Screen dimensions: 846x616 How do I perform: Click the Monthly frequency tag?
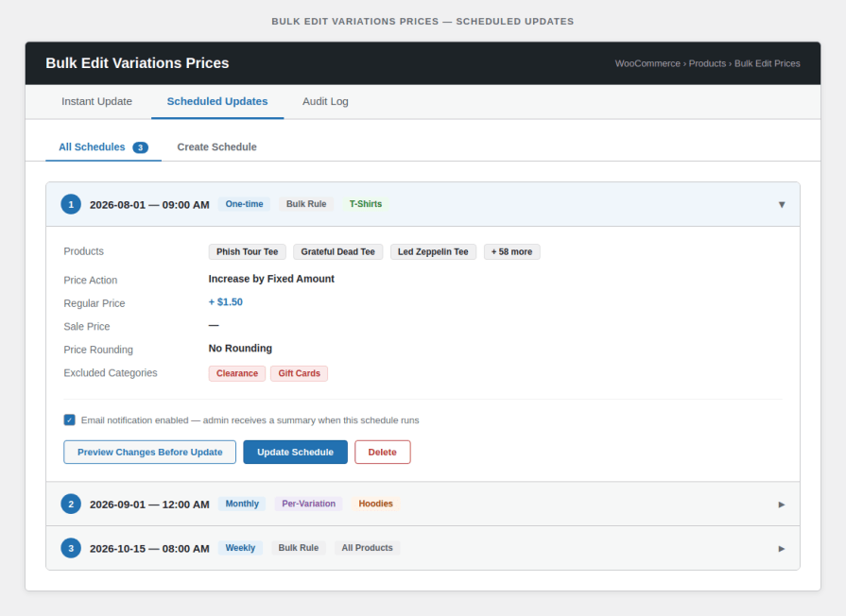[242, 504]
